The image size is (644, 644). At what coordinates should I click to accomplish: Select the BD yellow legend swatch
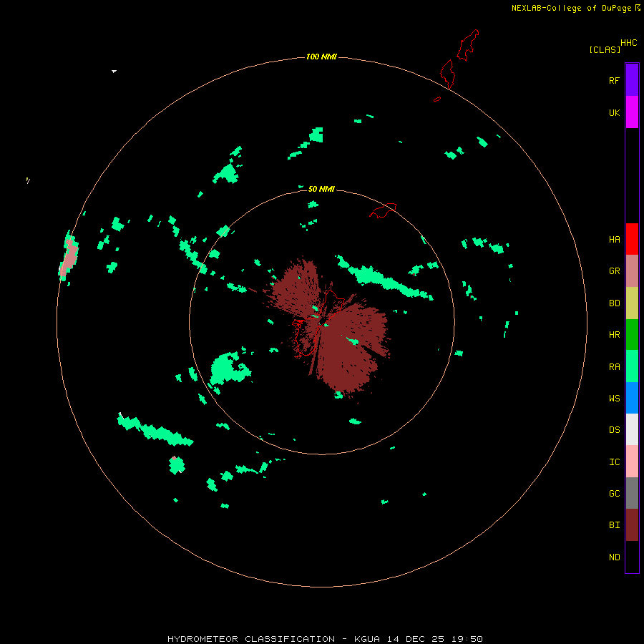632,303
